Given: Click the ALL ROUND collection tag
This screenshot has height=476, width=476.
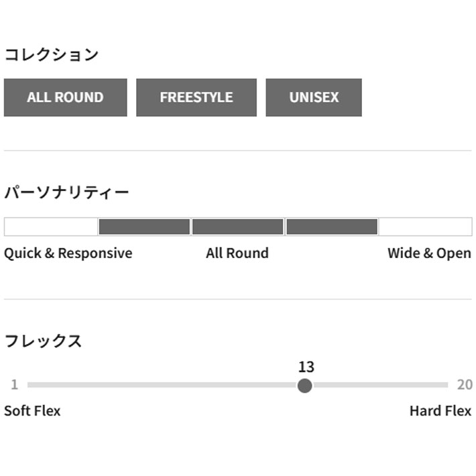Looking at the screenshot, I should (65, 98).
